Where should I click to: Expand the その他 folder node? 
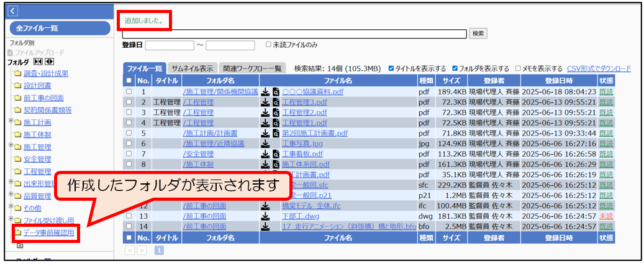click(x=11, y=207)
